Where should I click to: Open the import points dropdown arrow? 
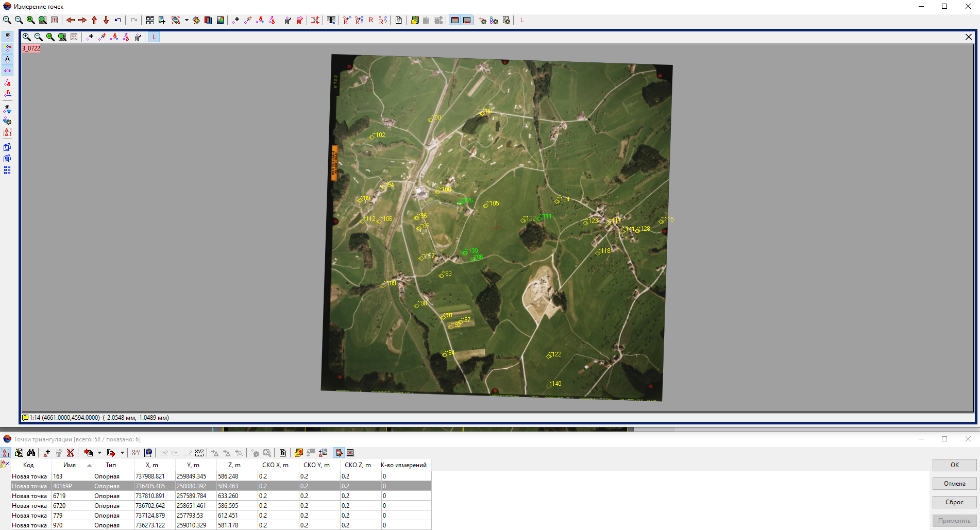point(99,453)
